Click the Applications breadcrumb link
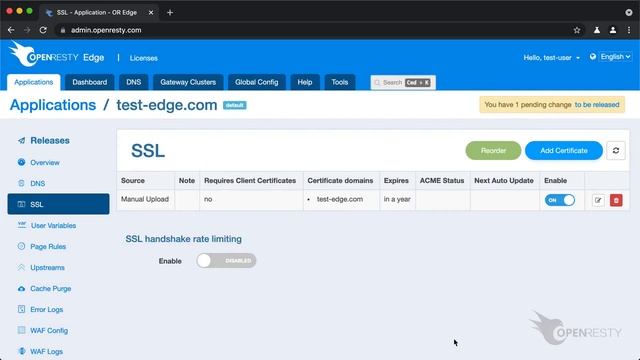 [53, 105]
